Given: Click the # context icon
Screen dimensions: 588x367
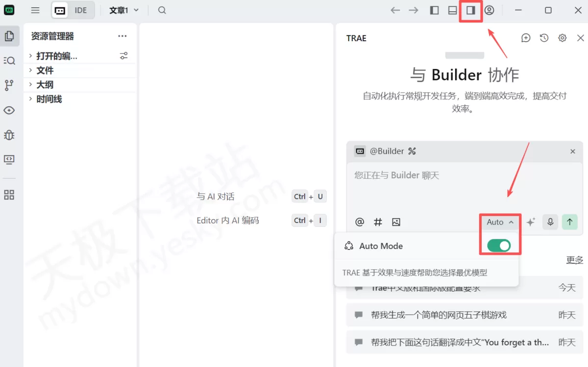Looking at the screenshot, I should [x=378, y=222].
